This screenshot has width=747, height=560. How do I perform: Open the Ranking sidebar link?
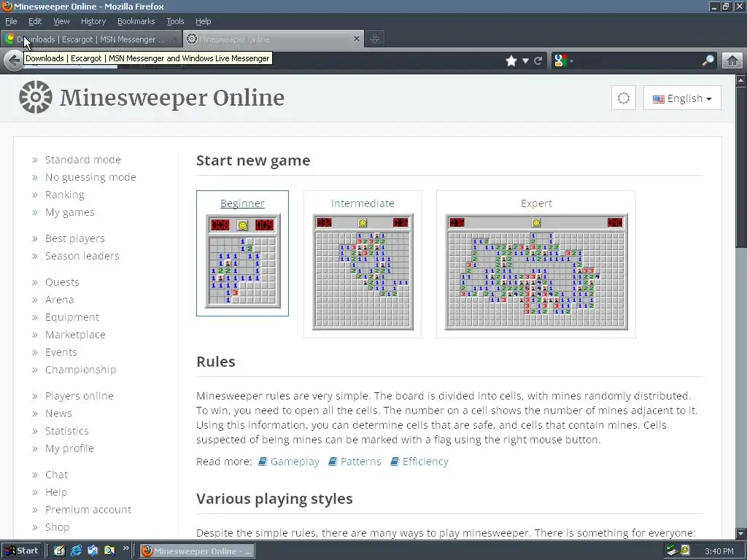point(64,195)
